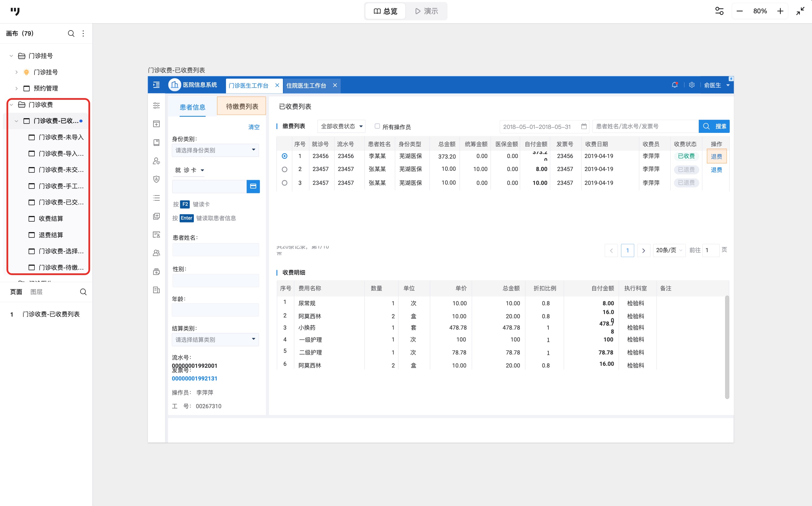Select radio button for row 2

point(284,169)
